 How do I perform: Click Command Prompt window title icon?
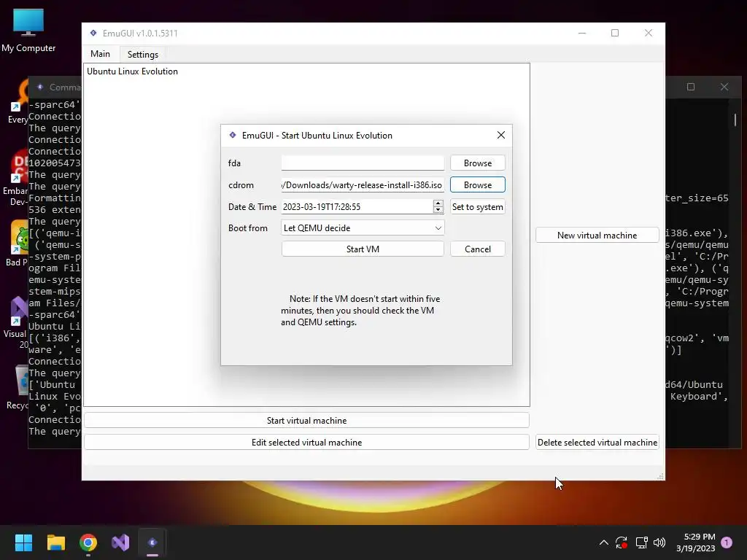coord(41,87)
